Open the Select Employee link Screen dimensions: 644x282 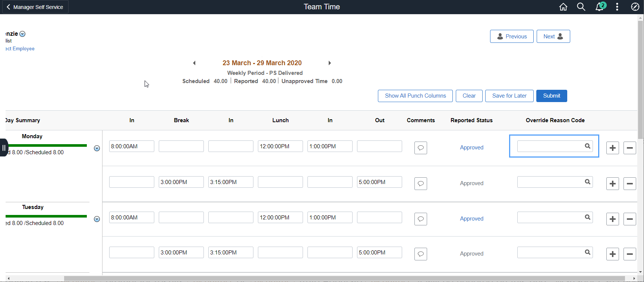point(20,49)
